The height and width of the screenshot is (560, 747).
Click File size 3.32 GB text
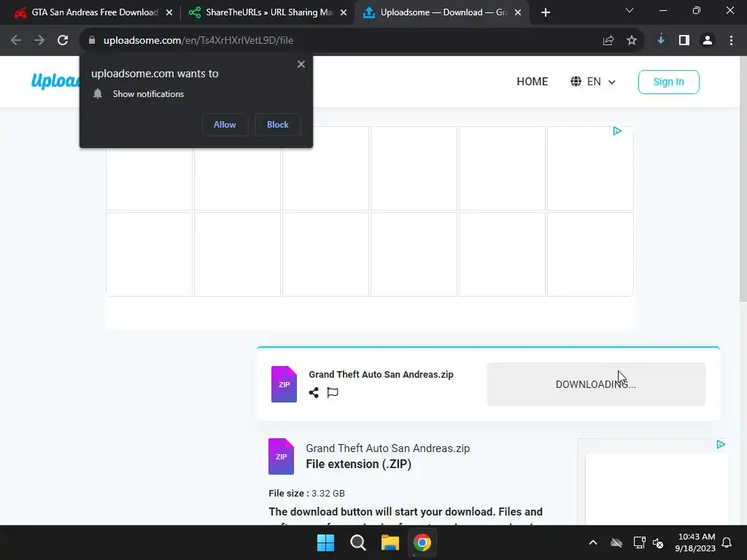[x=307, y=494]
